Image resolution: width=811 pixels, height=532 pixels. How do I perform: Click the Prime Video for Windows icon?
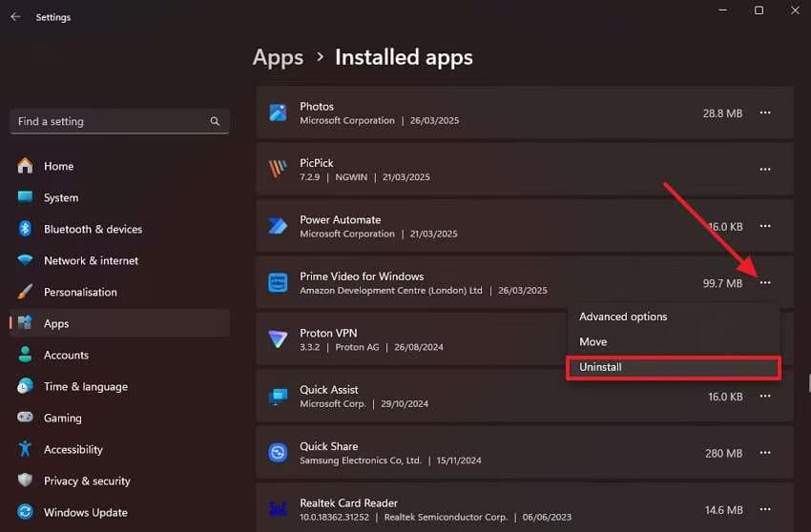coord(278,283)
